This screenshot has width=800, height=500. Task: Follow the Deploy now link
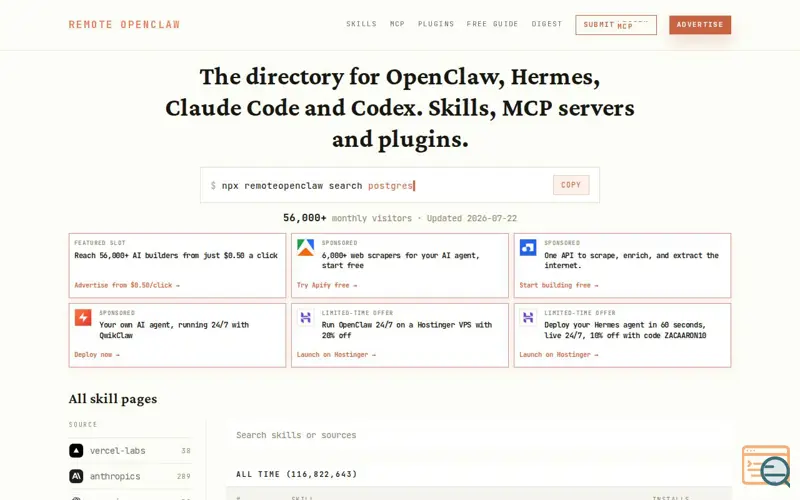pyautogui.click(x=97, y=355)
